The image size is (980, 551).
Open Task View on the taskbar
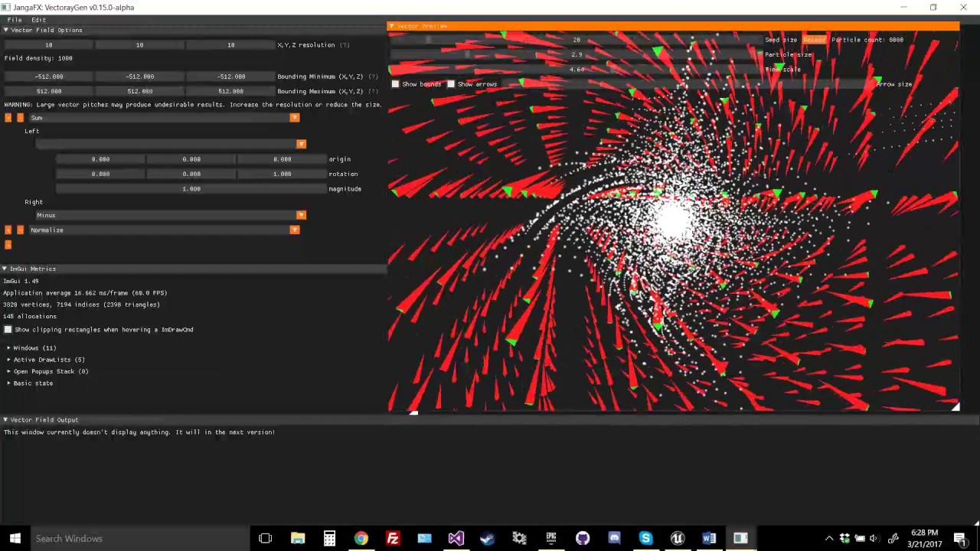click(x=265, y=539)
